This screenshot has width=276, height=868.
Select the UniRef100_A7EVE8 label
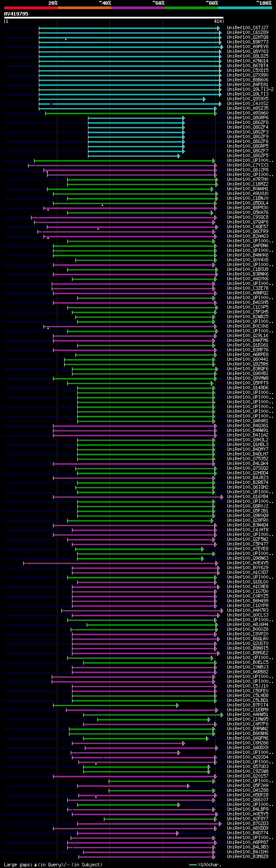[248, 549]
